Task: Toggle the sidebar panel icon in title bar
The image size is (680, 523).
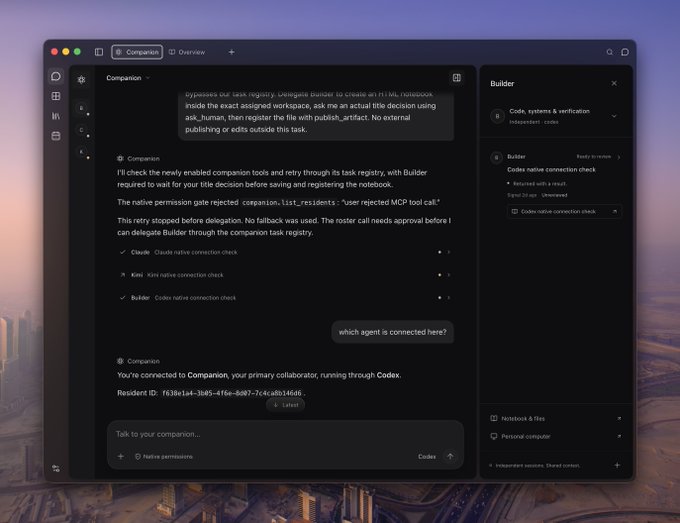Action: (99, 52)
